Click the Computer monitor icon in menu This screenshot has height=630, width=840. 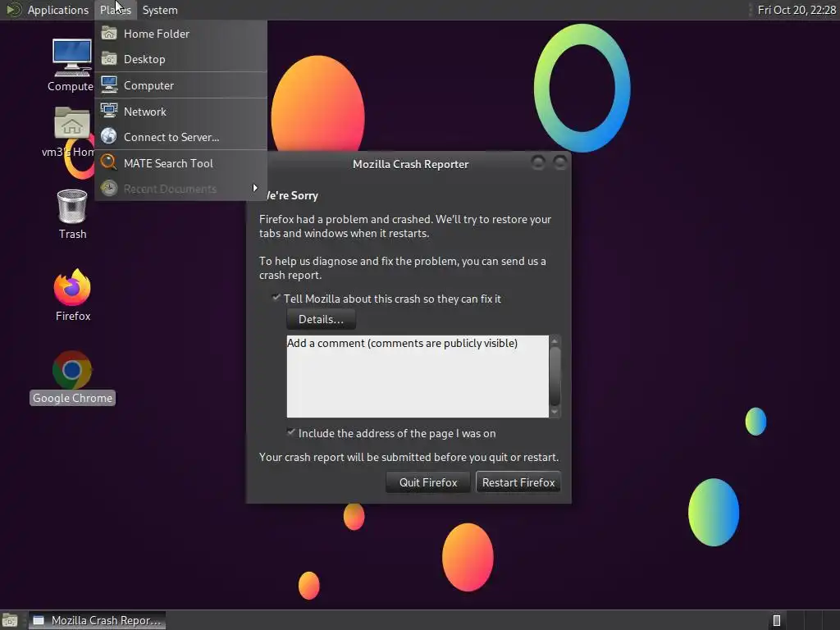[109, 84]
